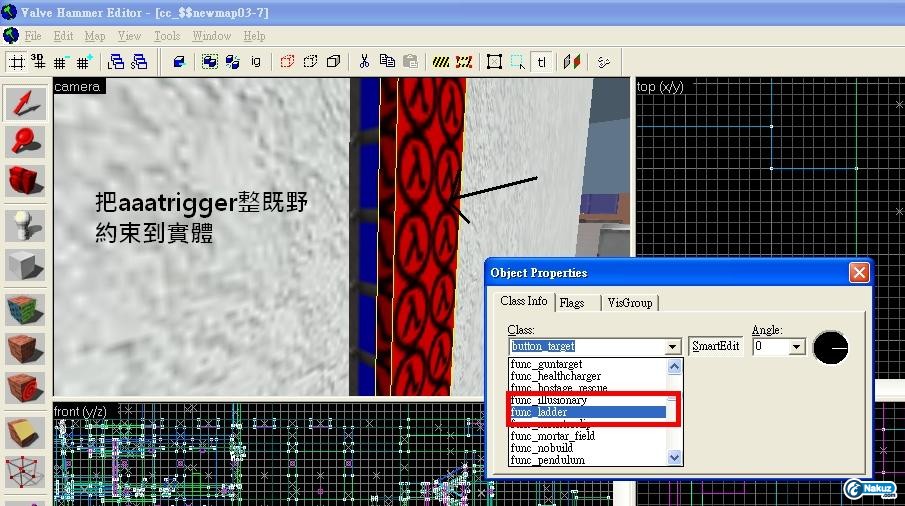Click the SmartEdit button
This screenshot has height=506, width=905.
click(716, 346)
